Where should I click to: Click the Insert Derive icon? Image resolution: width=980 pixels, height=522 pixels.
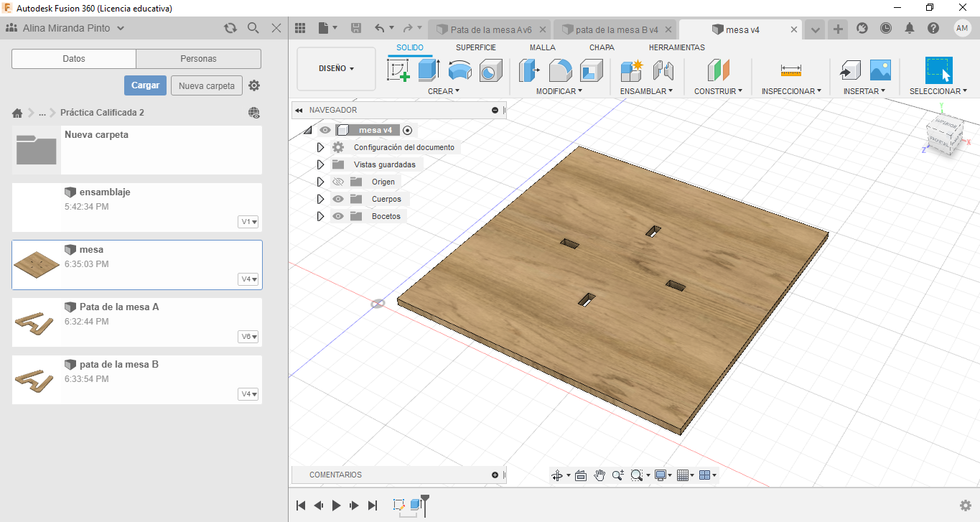coord(850,70)
